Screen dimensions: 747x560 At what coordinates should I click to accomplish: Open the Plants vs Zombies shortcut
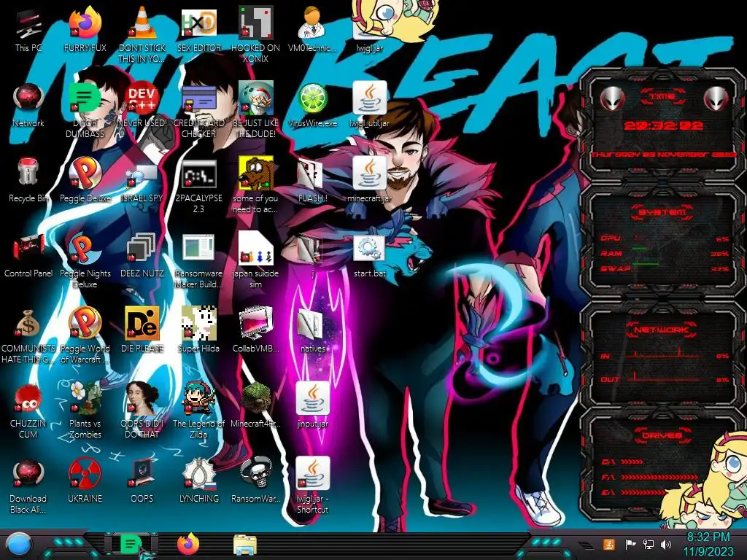click(x=85, y=410)
